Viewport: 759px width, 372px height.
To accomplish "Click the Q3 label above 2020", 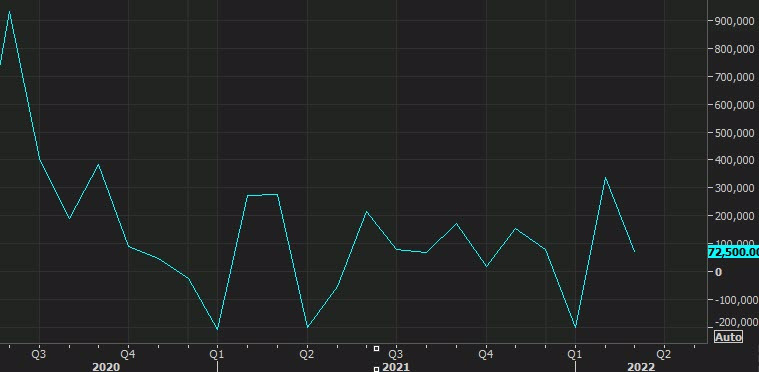I will pyautogui.click(x=39, y=354).
